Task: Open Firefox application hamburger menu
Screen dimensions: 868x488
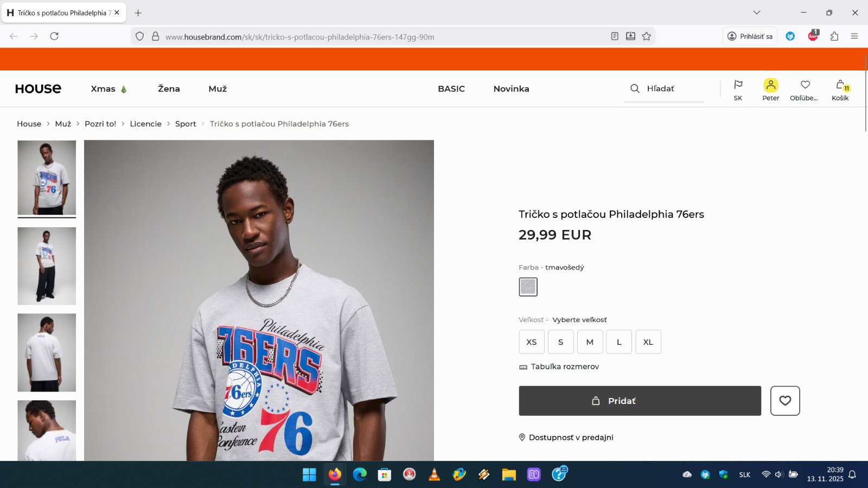Action: [854, 36]
